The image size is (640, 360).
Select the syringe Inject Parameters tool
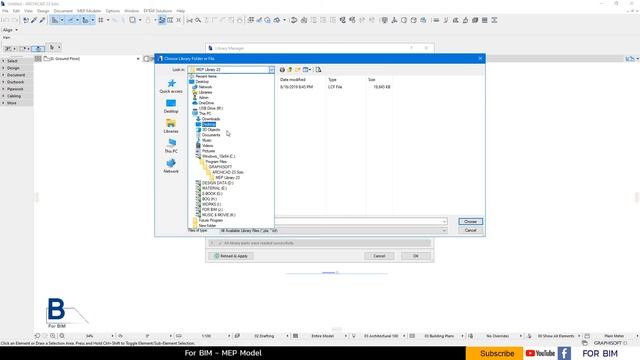click(42, 20)
